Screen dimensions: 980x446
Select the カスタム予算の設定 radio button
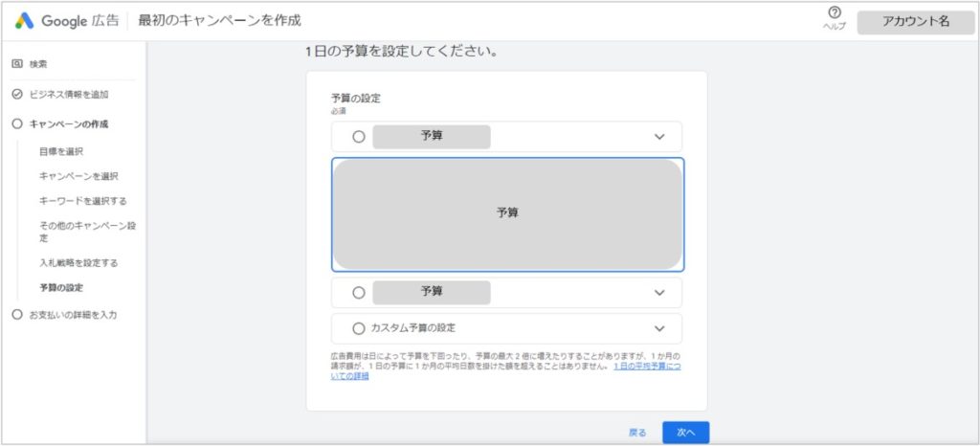coord(359,328)
